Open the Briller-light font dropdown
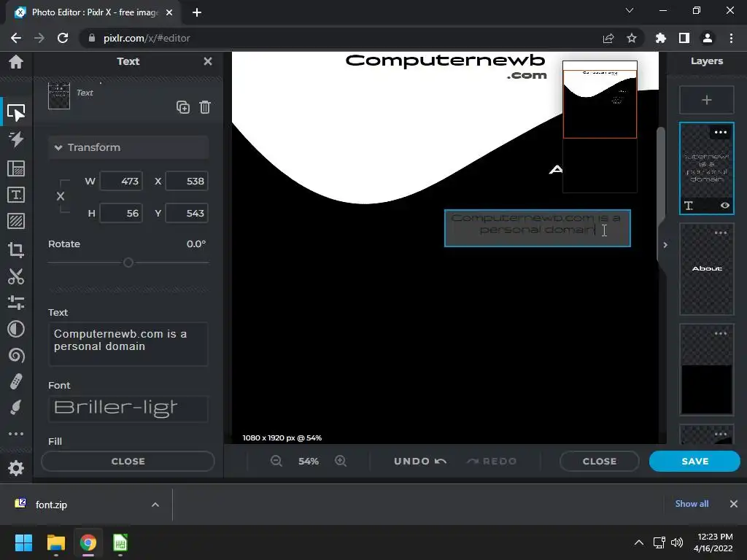 point(128,408)
